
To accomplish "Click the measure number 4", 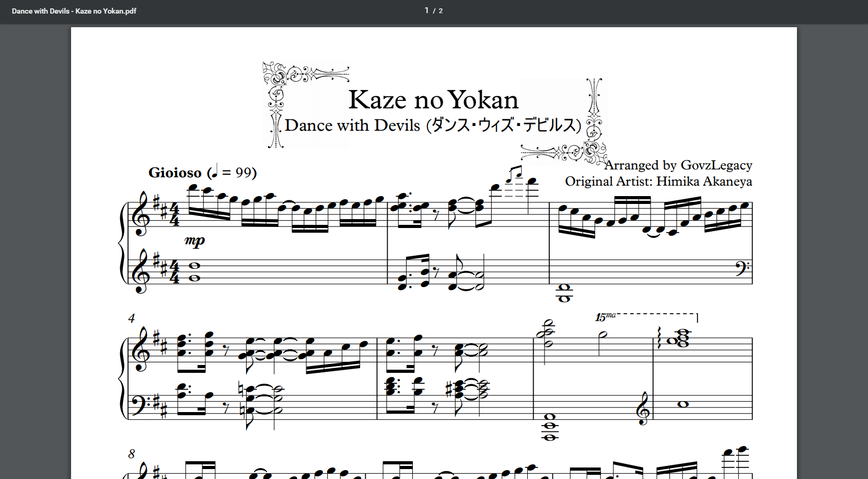I will point(131,318).
